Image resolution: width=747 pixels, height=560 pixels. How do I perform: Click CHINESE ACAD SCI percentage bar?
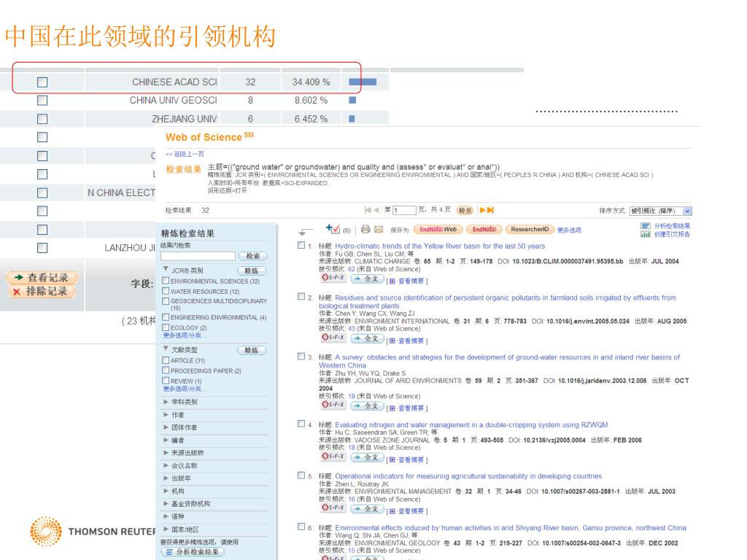(363, 82)
